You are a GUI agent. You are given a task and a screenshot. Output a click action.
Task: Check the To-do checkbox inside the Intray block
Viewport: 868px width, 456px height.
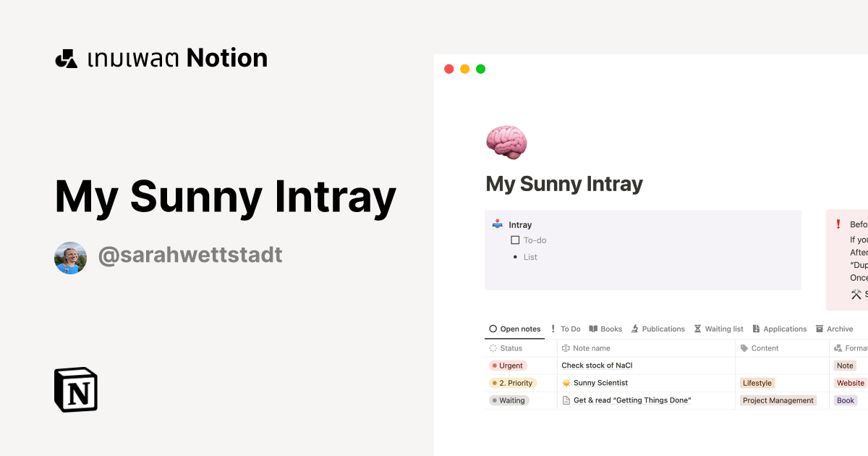pyautogui.click(x=516, y=240)
